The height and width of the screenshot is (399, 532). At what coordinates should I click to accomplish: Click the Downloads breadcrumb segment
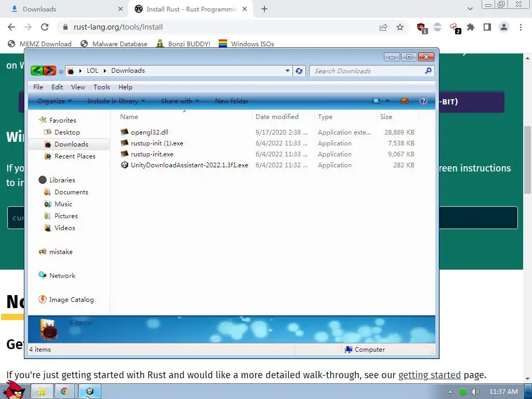point(128,71)
